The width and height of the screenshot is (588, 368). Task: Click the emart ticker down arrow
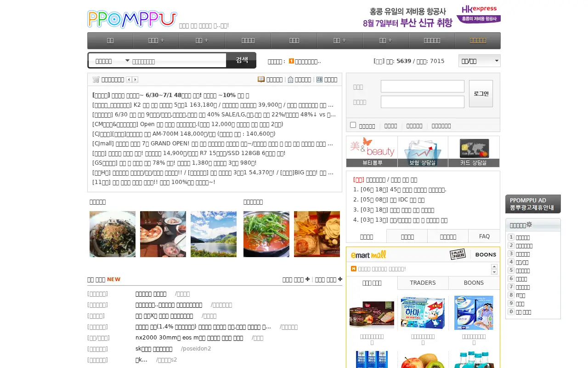(494, 272)
